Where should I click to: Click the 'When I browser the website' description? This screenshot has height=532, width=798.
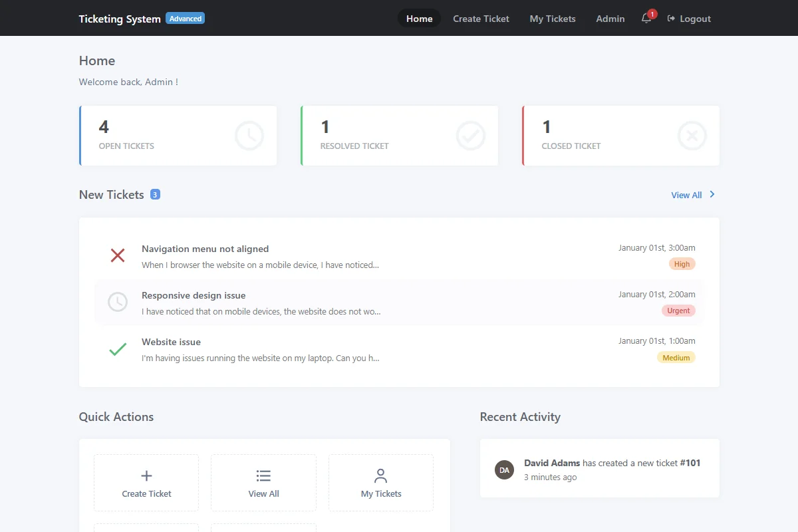tap(260, 265)
